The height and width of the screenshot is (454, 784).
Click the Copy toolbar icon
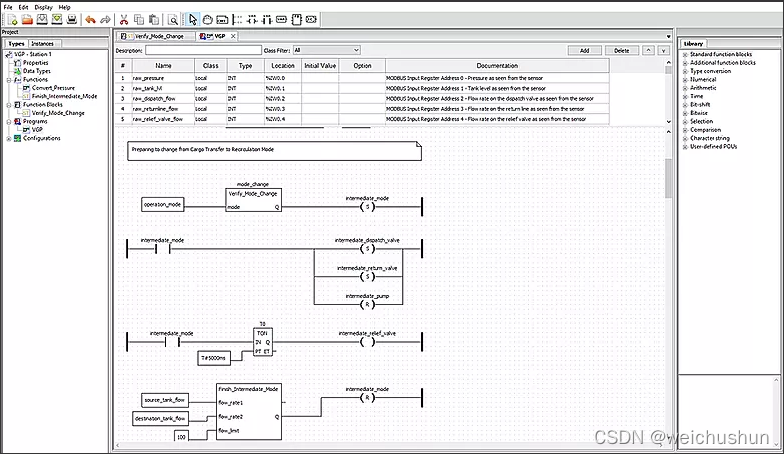pos(139,20)
